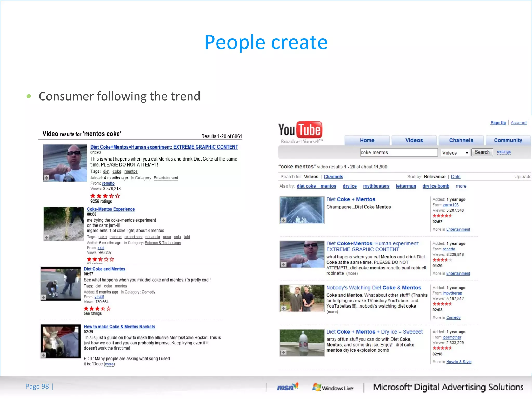Open the Community tab on YouTube
This screenshot has width=532, height=399.
(x=508, y=140)
